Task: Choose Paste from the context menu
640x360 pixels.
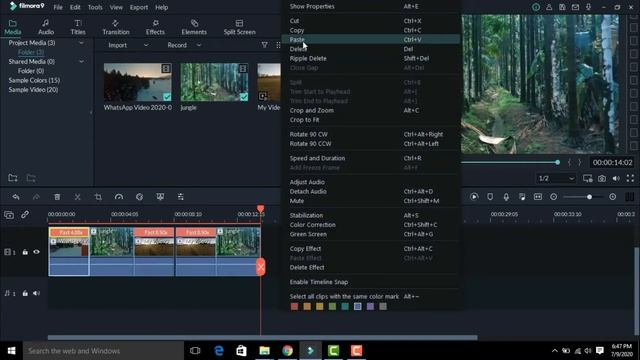Action: 371,40
